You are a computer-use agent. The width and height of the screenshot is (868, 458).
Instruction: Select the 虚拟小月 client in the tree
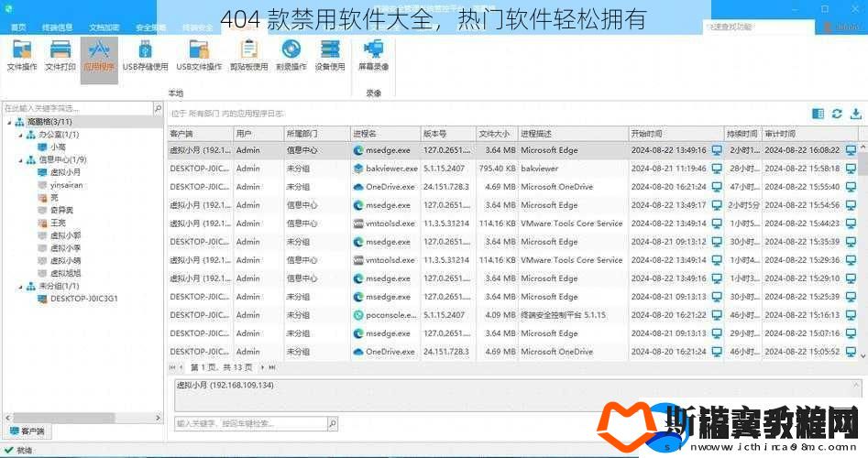coord(65,172)
